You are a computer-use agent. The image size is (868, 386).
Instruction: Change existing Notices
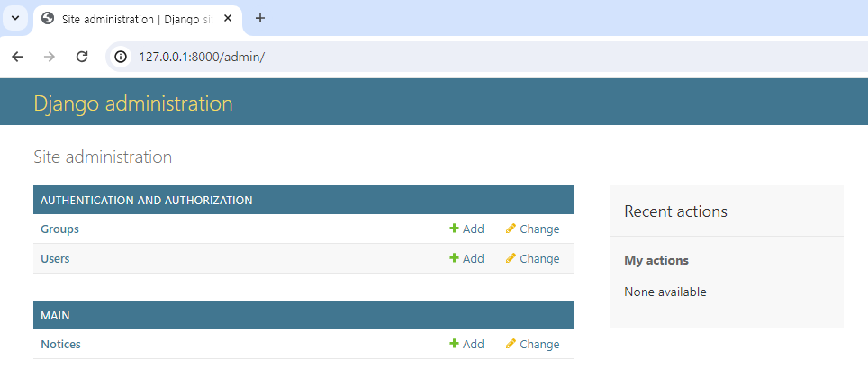click(x=532, y=344)
